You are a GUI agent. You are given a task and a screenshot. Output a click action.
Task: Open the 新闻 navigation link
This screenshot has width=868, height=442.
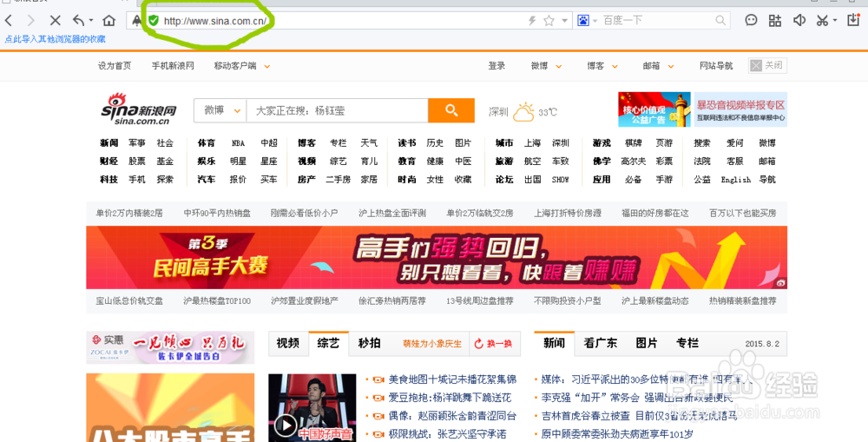109,143
